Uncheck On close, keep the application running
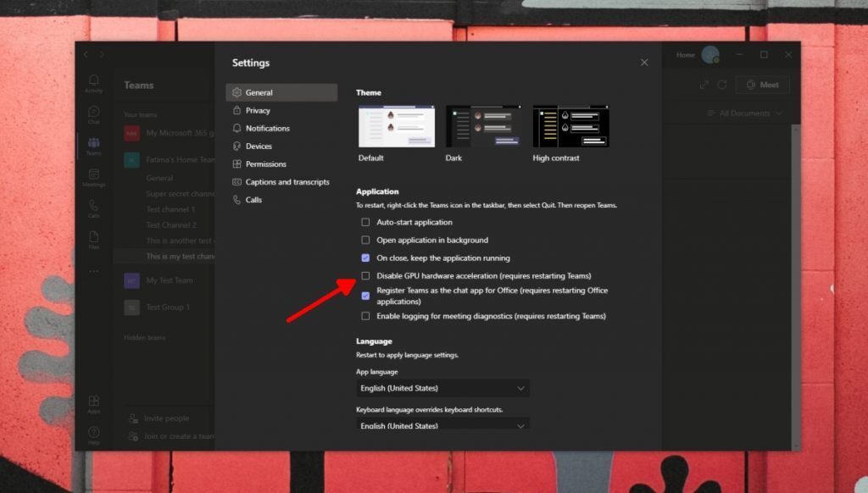 [x=365, y=258]
